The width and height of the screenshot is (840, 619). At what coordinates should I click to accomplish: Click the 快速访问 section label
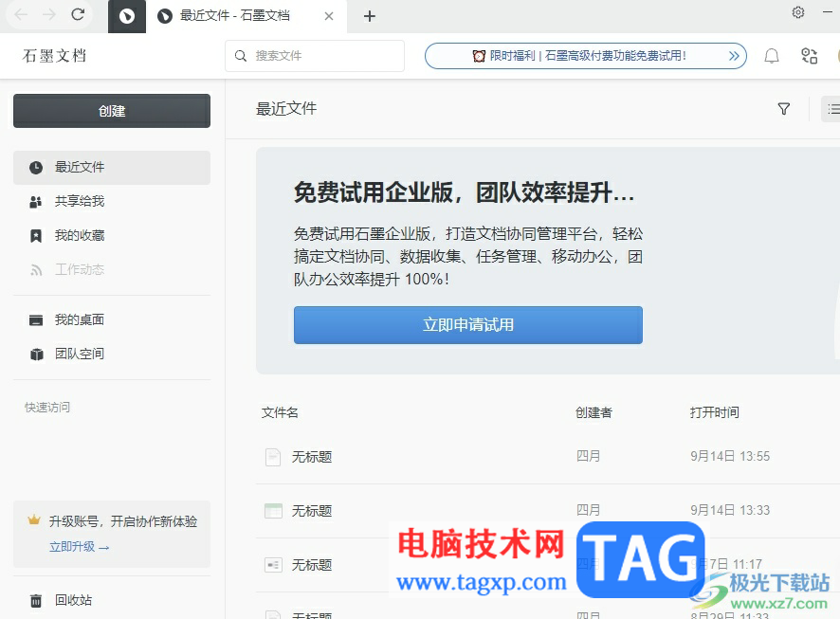pos(47,408)
